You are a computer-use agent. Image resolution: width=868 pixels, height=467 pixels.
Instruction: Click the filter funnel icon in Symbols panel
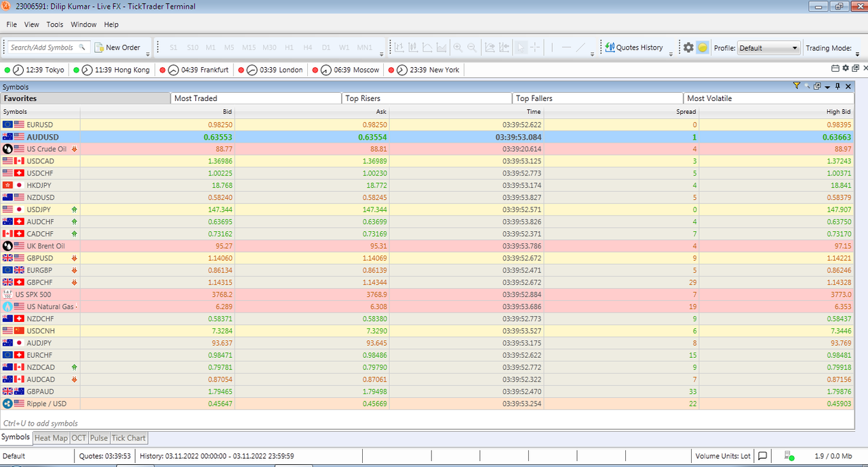pyautogui.click(x=797, y=86)
